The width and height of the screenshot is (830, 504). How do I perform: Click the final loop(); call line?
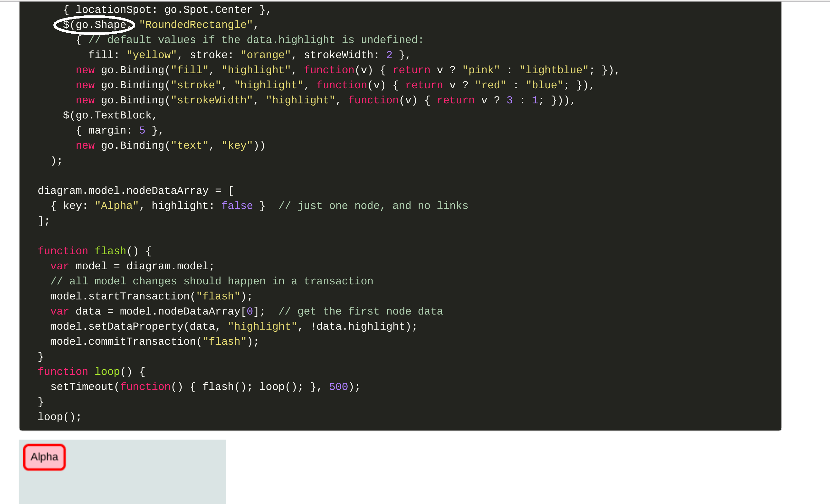59,417
